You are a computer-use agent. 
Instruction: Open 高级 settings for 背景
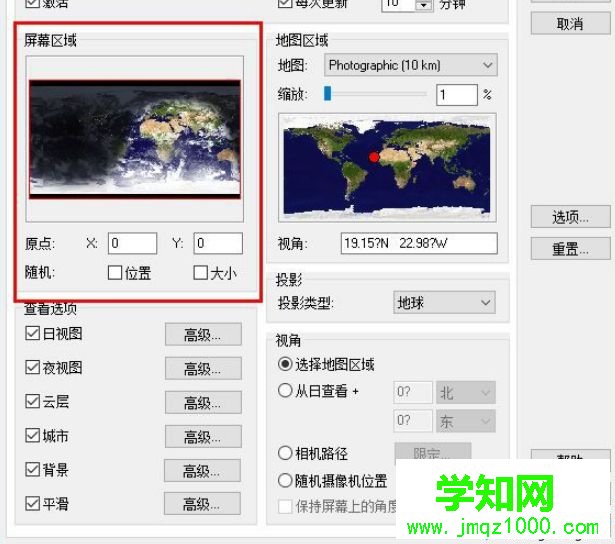(202, 471)
